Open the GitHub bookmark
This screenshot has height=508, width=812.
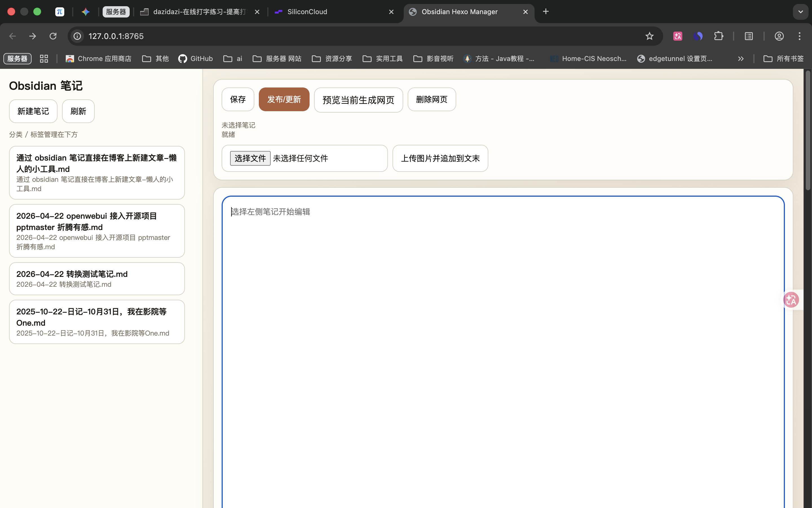196,58
